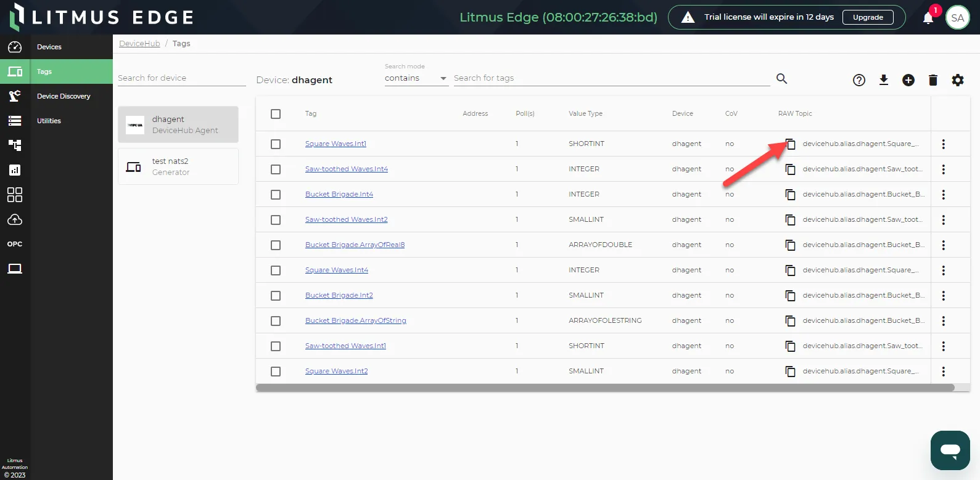Click the delete trash icon
Viewport: 980px width, 480px height.
pyautogui.click(x=933, y=80)
